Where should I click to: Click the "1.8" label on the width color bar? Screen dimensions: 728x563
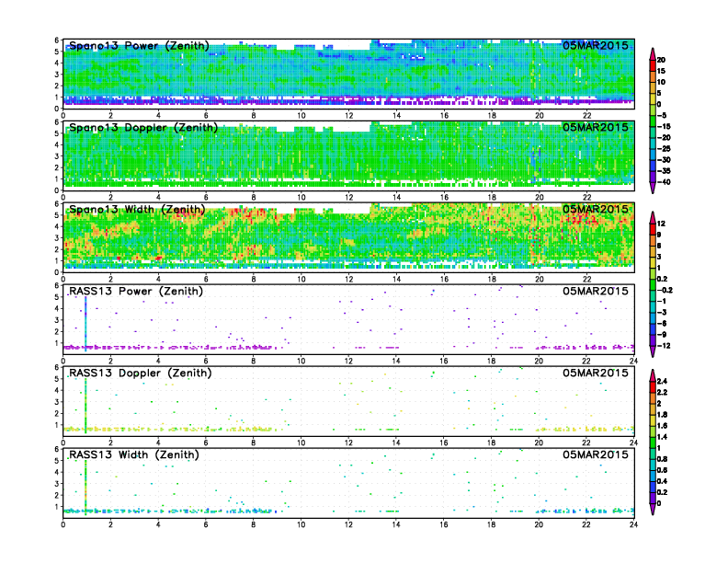pos(662,414)
